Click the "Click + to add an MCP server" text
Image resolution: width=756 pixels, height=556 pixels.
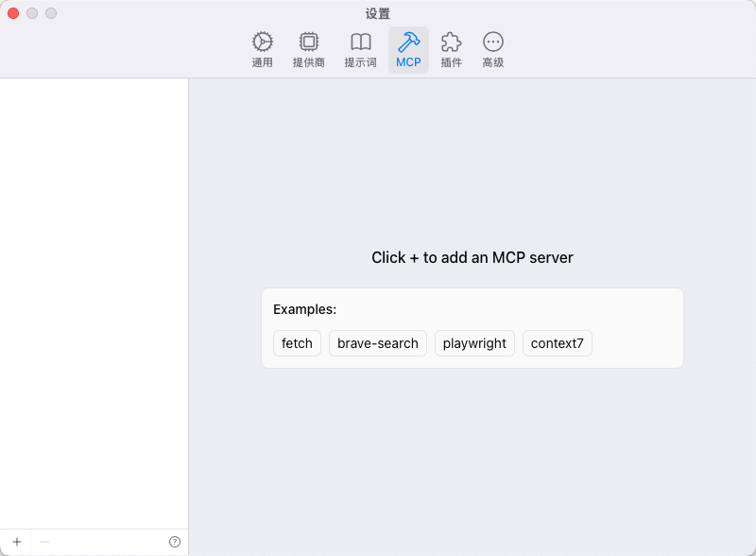coord(472,257)
